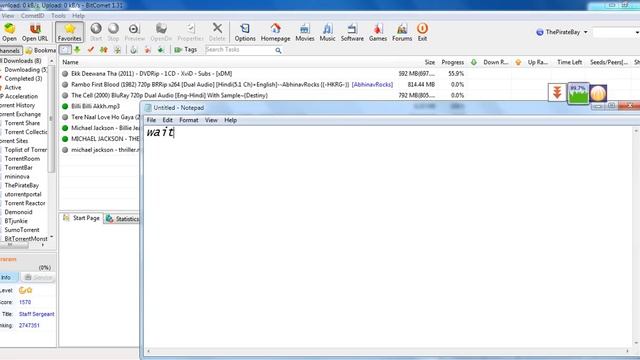Sort by Progress column header
The width and height of the screenshot is (640, 360).
click(452, 62)
